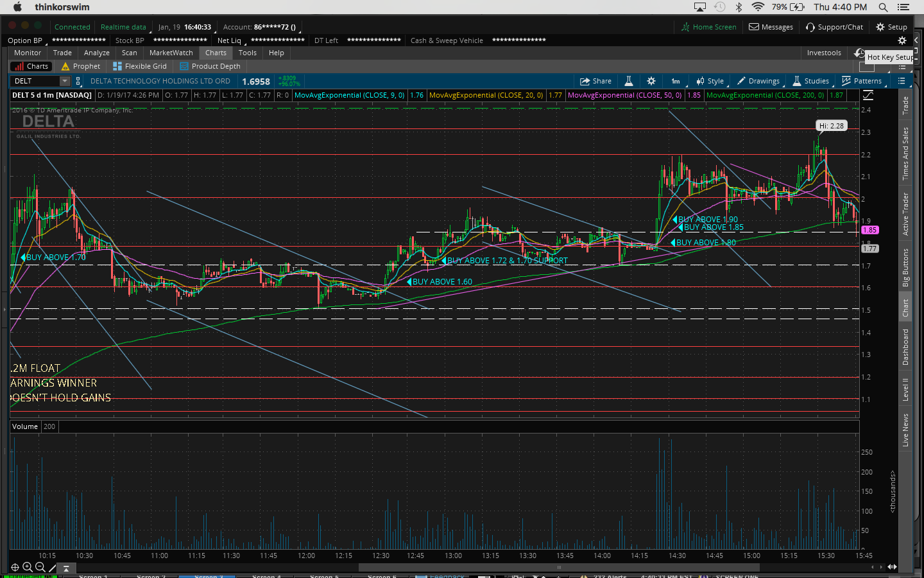
Task: Open the chart list menu icon
Action: pos(902,81)
